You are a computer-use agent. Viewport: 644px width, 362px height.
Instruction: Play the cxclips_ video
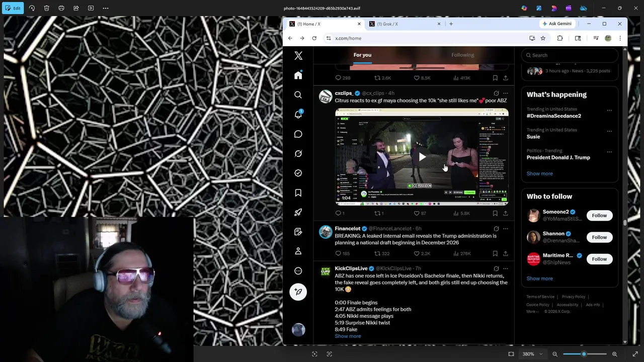coord(422,157)
